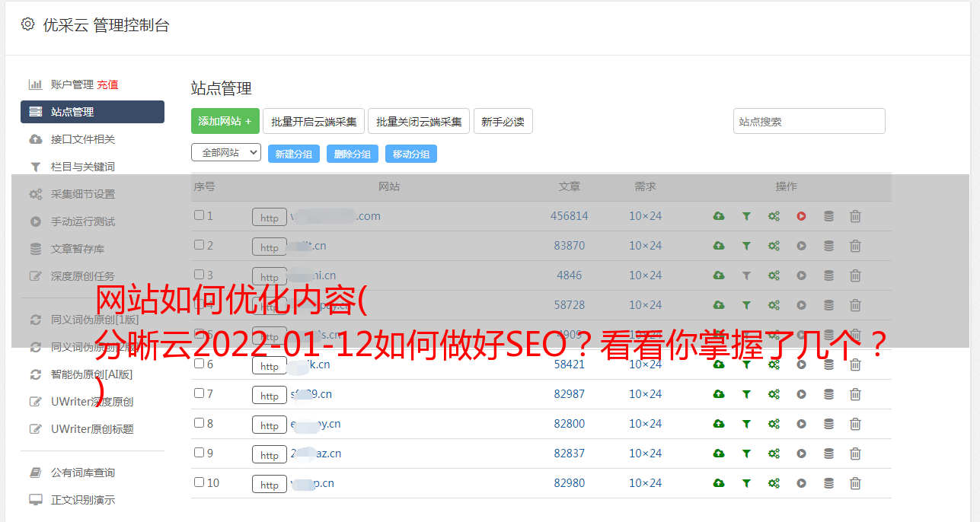Delete site 1 using its trash icon
980x522 pixels.
855,216
